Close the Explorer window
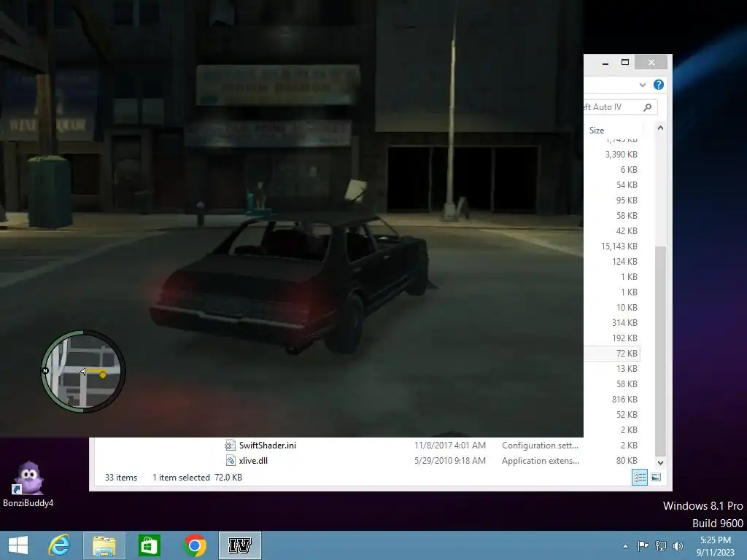 click(x=651, y=63)
